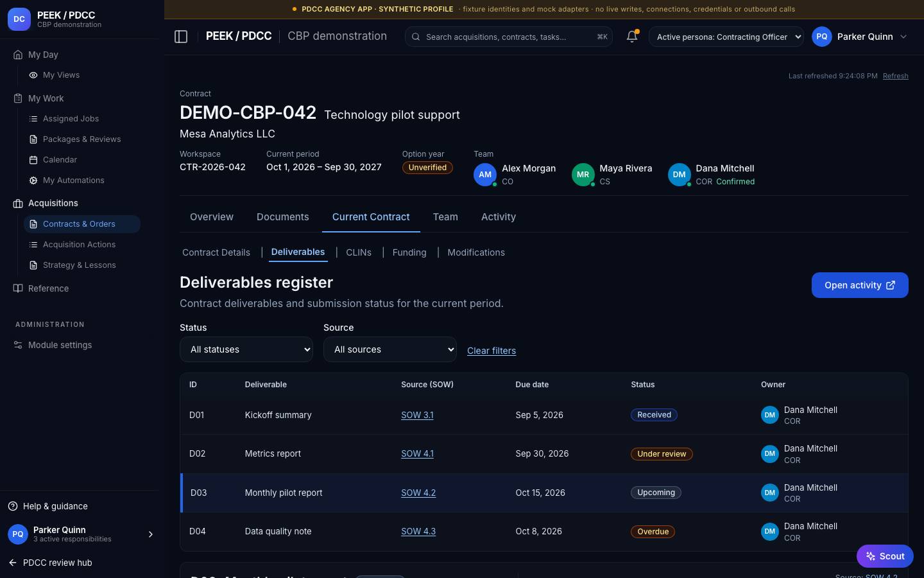Click Alex Morgan's AM avatar
The width and height of the screenshot is (924, 578).
(x=485, y=175)
